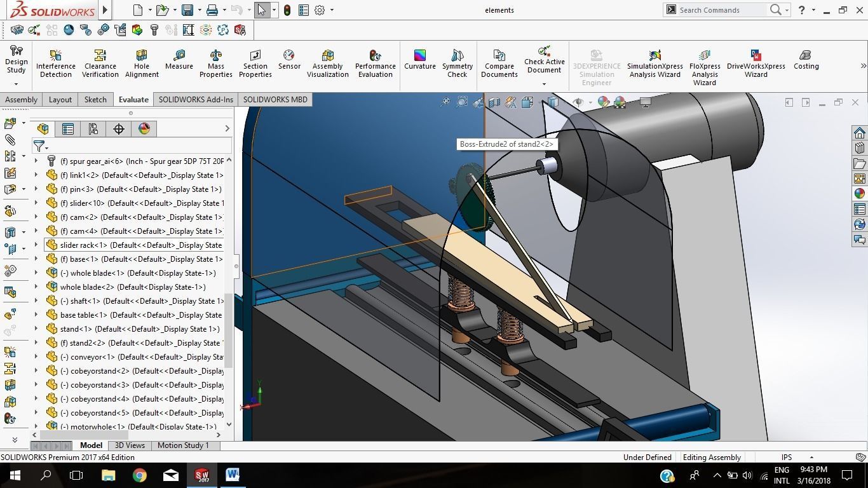Start SimulationXpress Analysis Wizard
The image size is (868, 488).
pos(655,64)
